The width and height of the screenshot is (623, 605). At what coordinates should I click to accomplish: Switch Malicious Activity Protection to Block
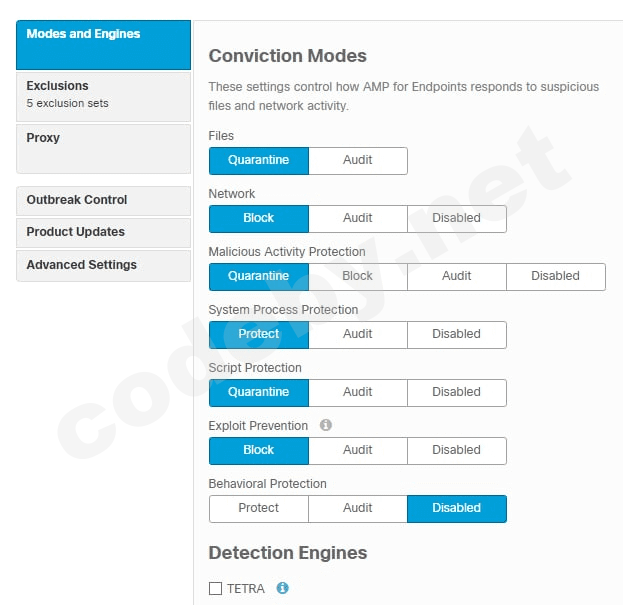(357, 276)
